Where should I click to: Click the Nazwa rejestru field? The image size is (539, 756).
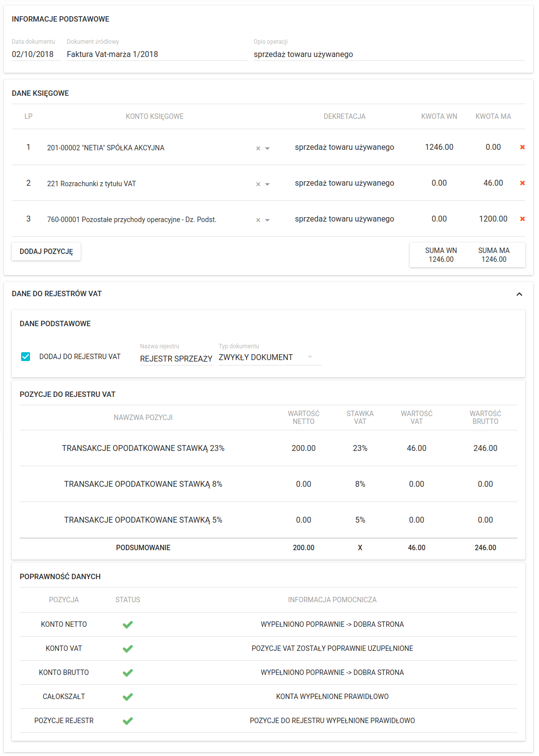(176, 359)
